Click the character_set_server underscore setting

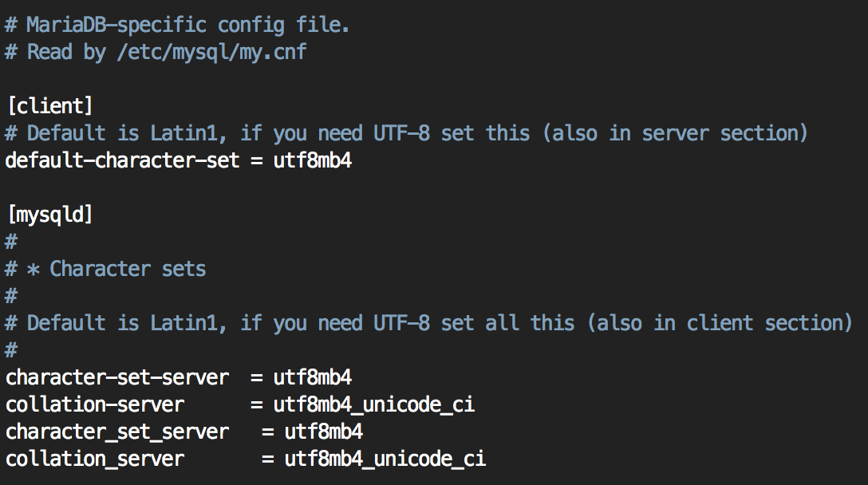click(x=117, y=432)
